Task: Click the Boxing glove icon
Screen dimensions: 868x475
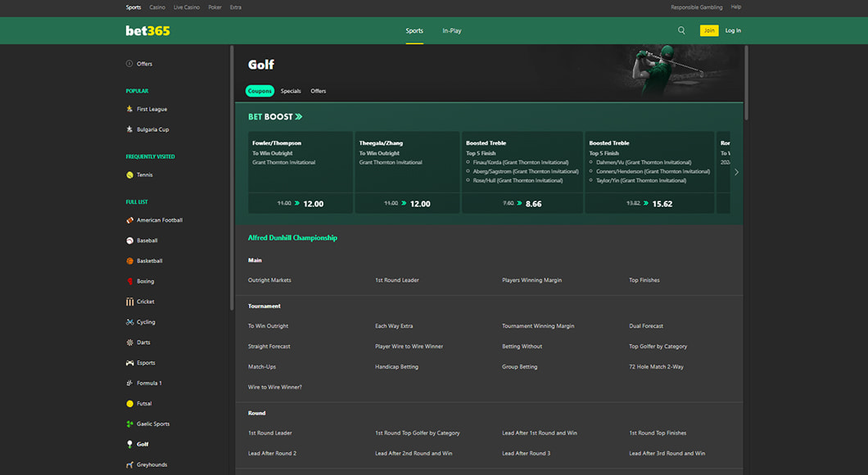Action: 129,281
